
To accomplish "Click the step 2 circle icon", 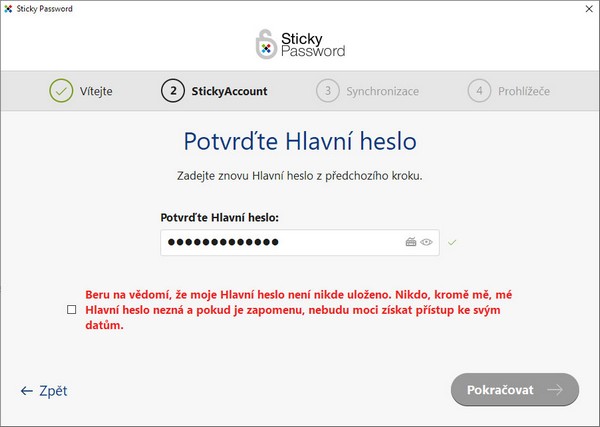I will [173, 91].
